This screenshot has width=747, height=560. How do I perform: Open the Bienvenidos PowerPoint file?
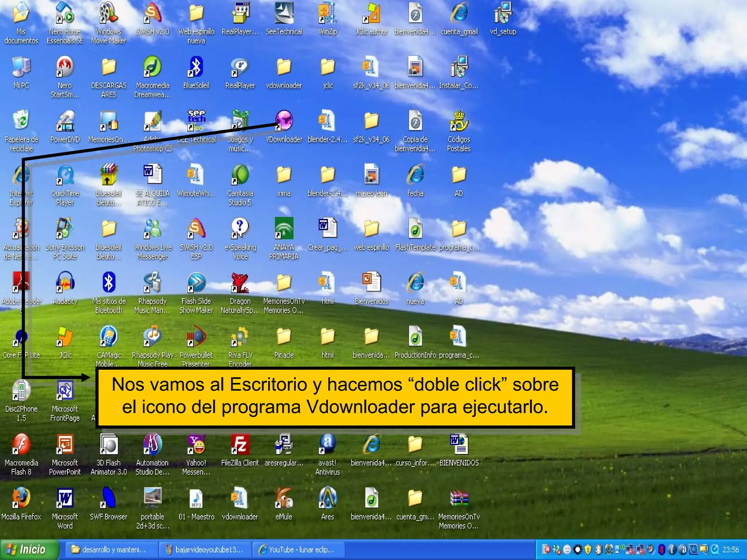[371, 282]
